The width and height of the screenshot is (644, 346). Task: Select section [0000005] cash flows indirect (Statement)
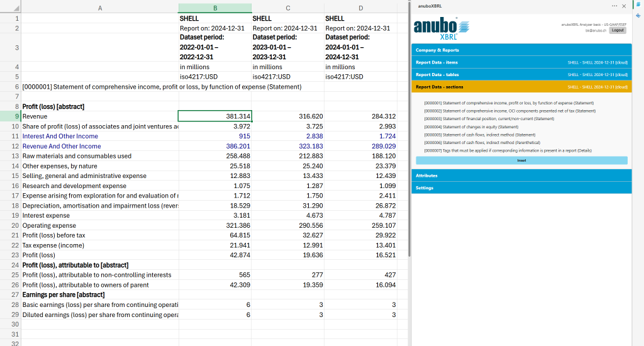tap(479, 135)
